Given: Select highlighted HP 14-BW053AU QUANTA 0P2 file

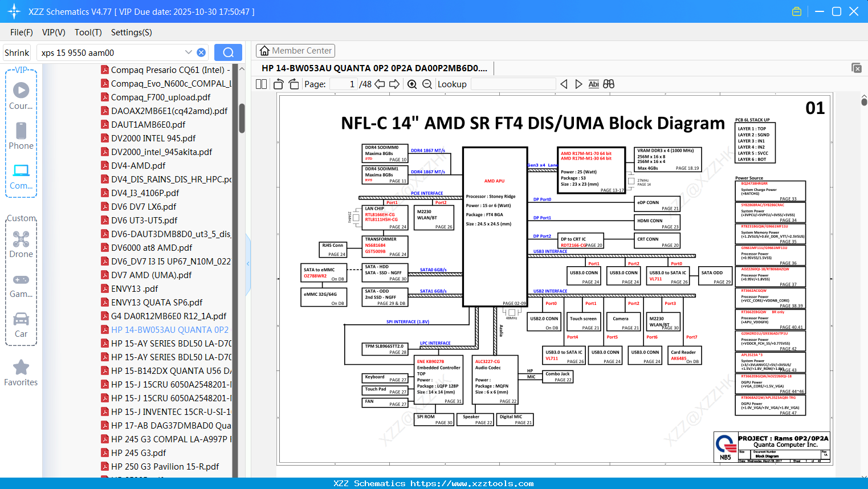Looking at the screenshot, I should [165, 330].
